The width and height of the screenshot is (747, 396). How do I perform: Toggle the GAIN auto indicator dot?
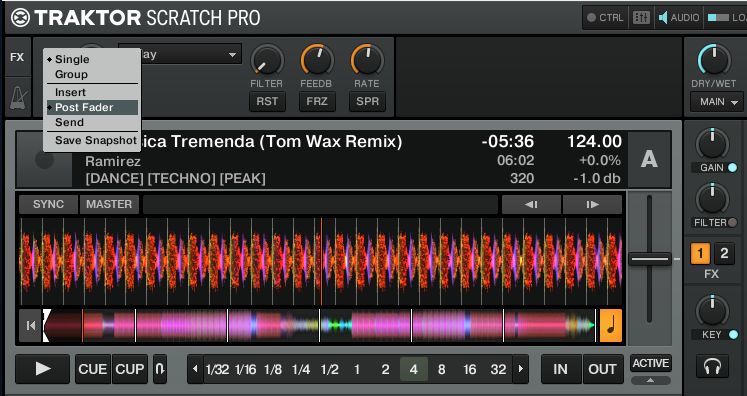click(x=733, y=168)
